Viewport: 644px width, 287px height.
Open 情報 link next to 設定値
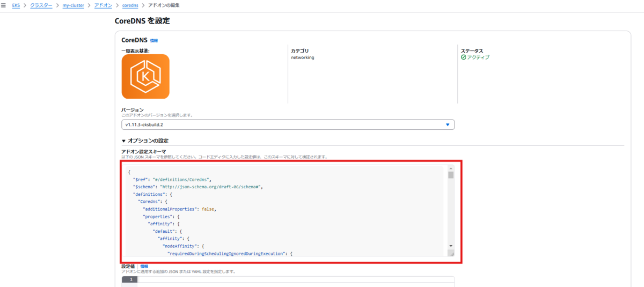(x=144, y=266)
